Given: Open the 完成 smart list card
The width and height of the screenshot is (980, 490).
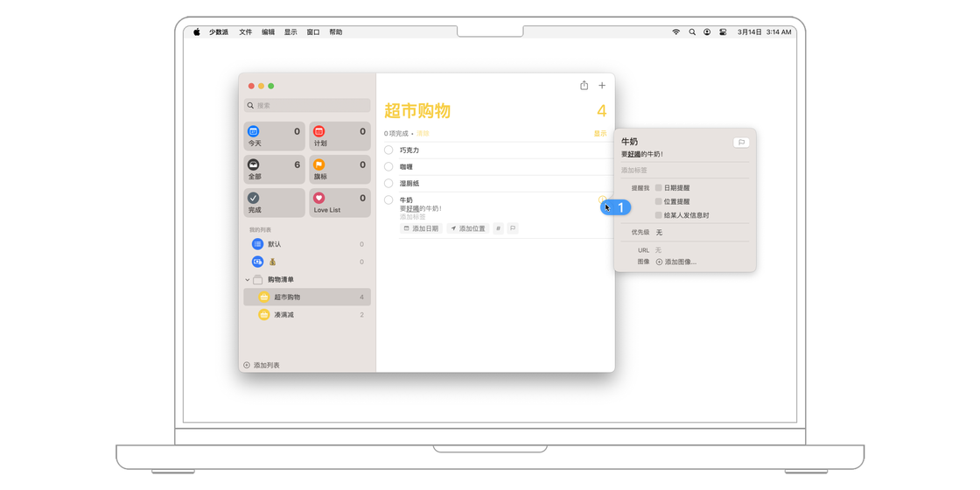Looking at the screenshot, I should click(x=275, y=203).
